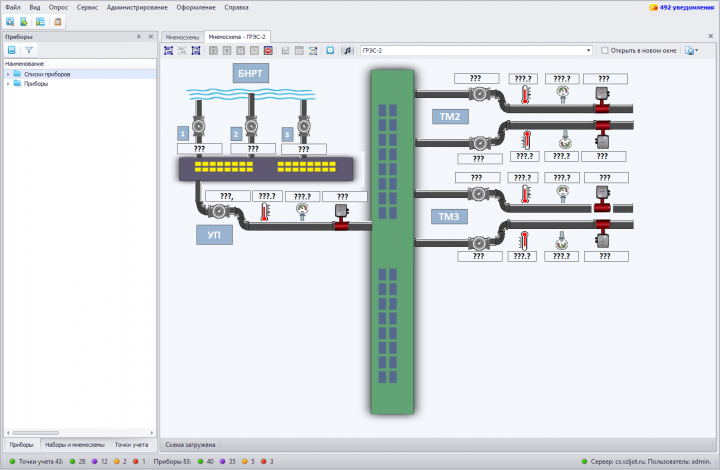Enable Открыть в новом окне checkbox
The height and width of the screenshot is (470, 720).
point(605,50)
